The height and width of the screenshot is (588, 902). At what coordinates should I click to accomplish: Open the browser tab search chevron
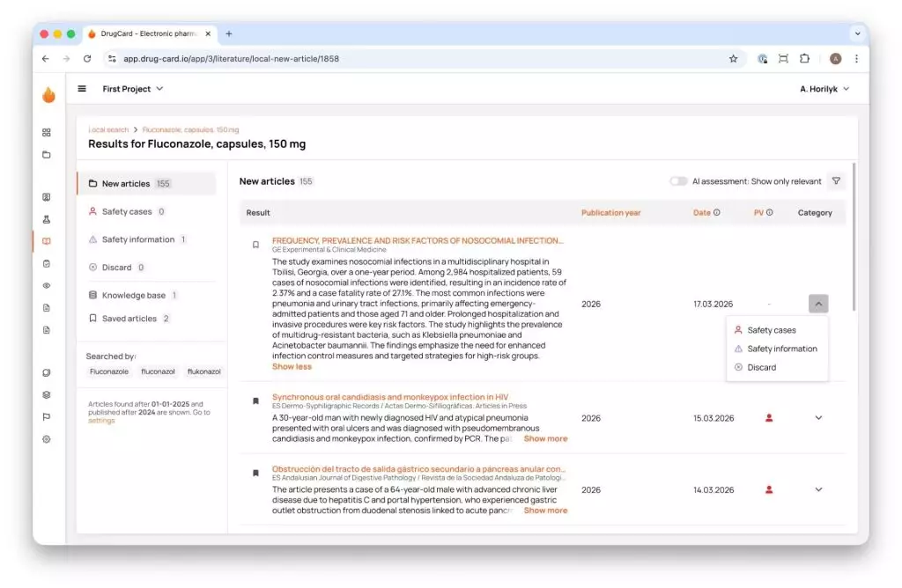pyautogui.click(x=858, y=34)
